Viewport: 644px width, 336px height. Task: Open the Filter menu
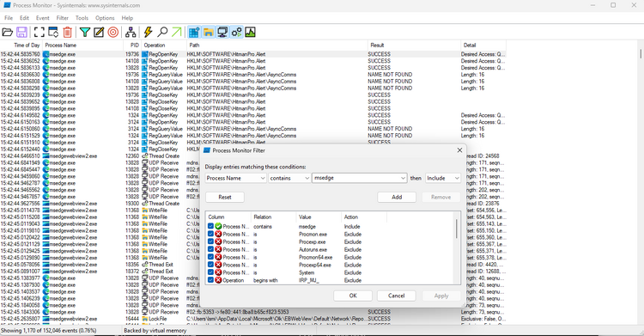click(63, 18)
